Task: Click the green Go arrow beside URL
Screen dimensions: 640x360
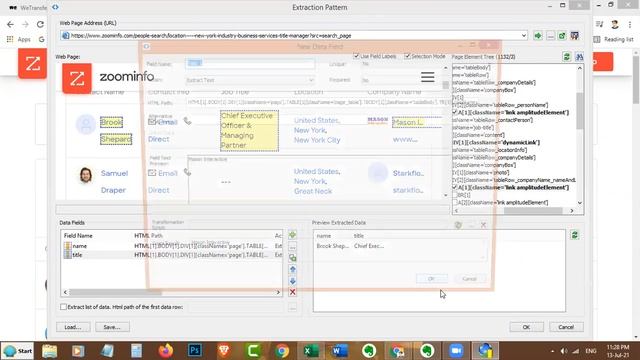Action: click(538, 36)
